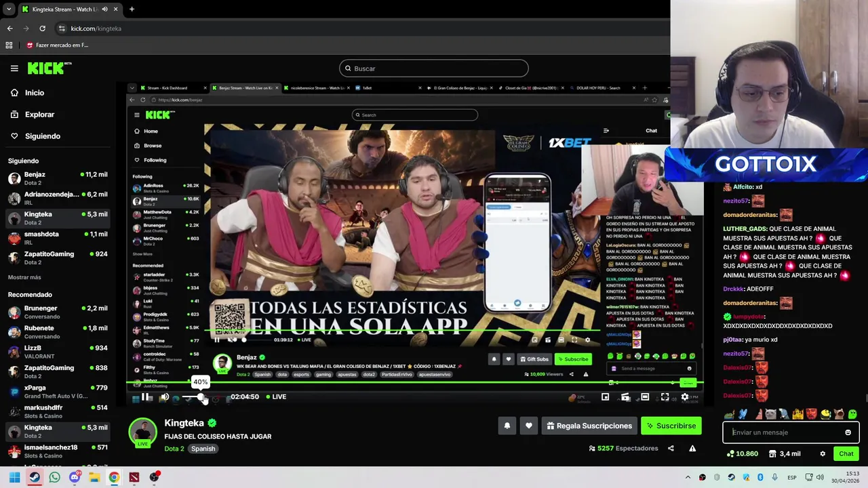Open OBS Studio from the taskbar
This screenshot has width=868, height=488.
coord(154,477)
